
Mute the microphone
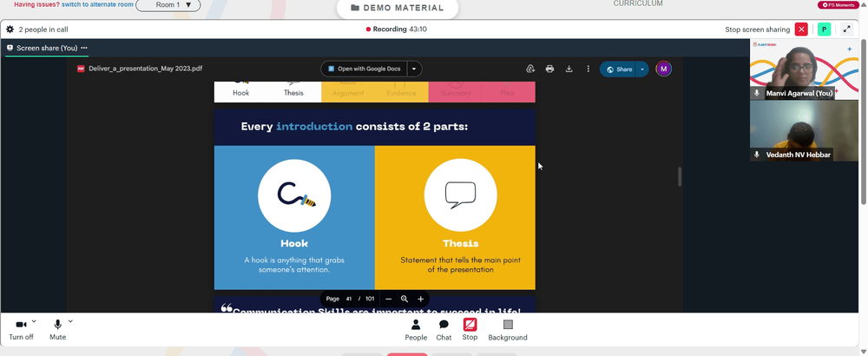click(57, 329)
